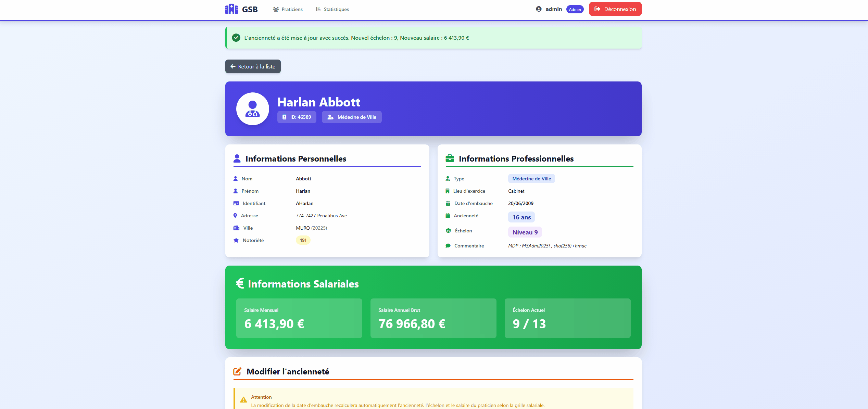Click the calendar icon beside Date d'embauche
This screenshot has height=409, width=868.
(448, 203)
